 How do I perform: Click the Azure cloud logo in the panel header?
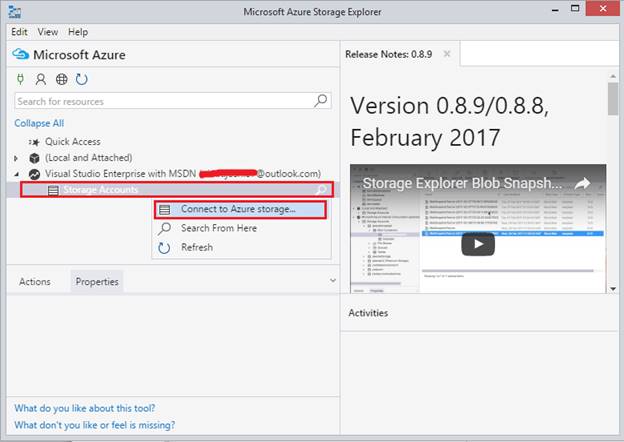(x=20, y=54)
